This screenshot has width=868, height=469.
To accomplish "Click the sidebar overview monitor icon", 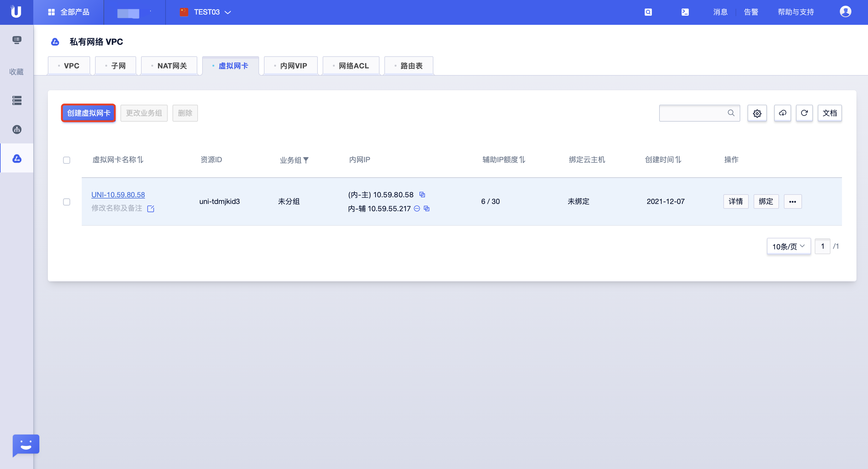I will tap(17, 40).
